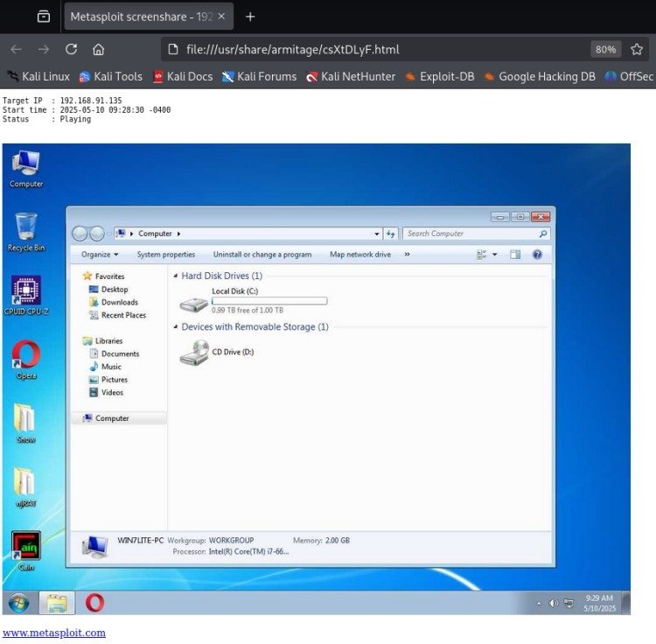Collapse the Hard Disk Drives group
The width and height of the screenshot is (656, 644).
click(x=176, y=276)
